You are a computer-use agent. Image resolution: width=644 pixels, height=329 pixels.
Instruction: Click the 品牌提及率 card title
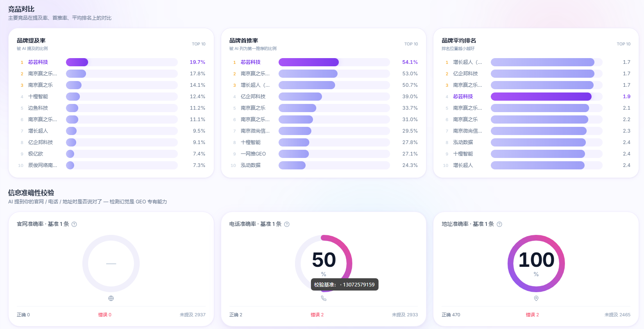[x=31, y=41]
